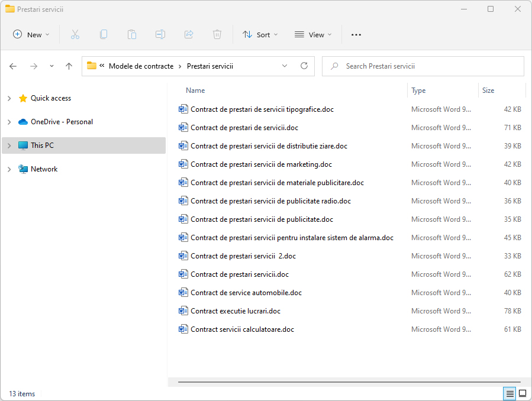Click the Name column header

tap(195, 90)
